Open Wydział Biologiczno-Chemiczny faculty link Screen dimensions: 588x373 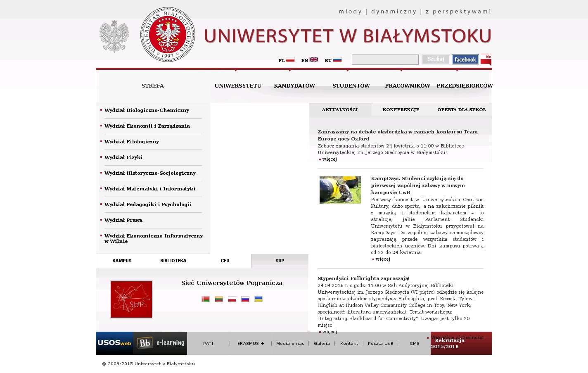pyautogui.click(x=147, y=110)
